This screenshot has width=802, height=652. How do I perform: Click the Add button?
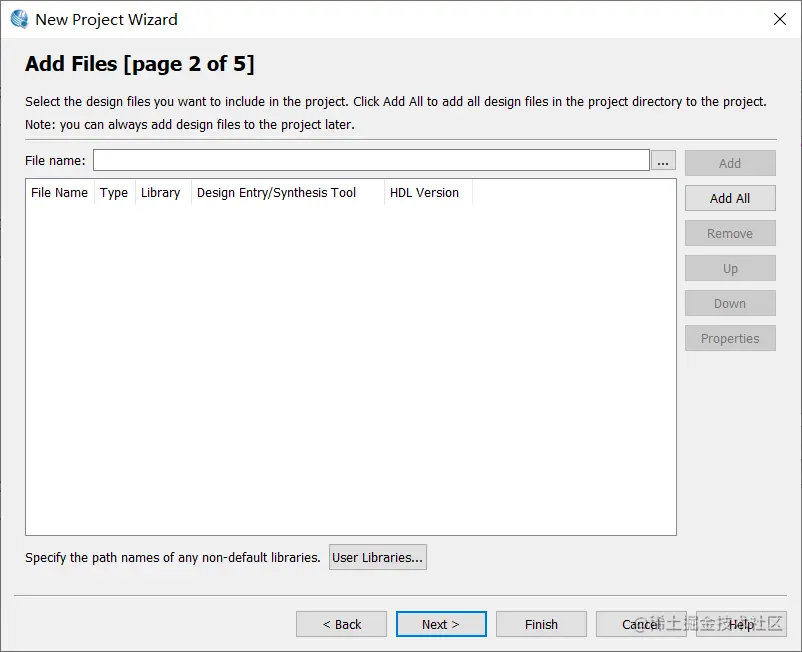tap(730, 163)
